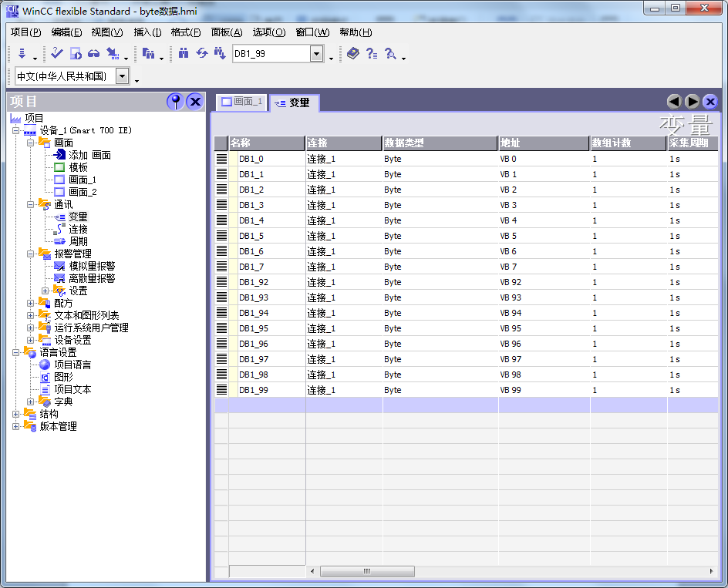Viewport: 728px width, 588px height.
Task: Click the New project down-arrow icon
Action: coord(22,53)
